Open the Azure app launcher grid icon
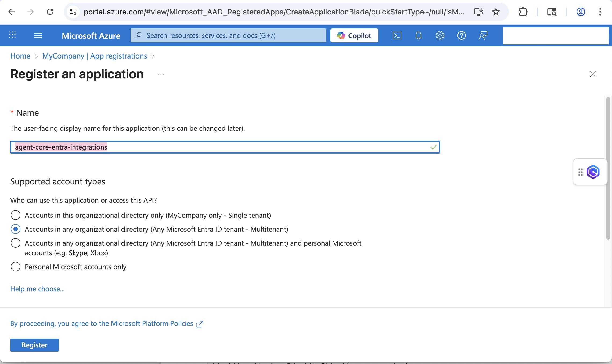612x364 pixels. 12,35
